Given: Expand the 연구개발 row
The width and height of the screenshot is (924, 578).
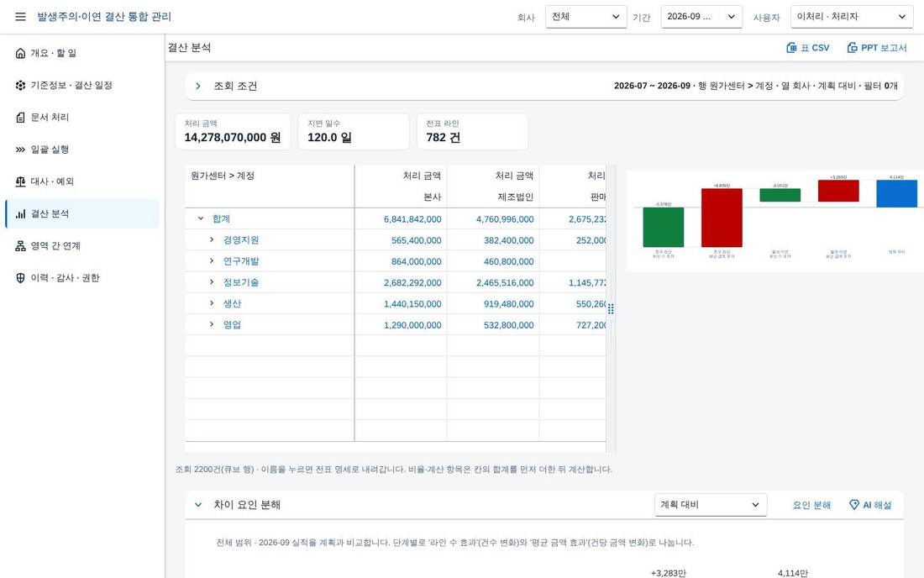Looking at the screenshot, I should [x=212, y=261].
